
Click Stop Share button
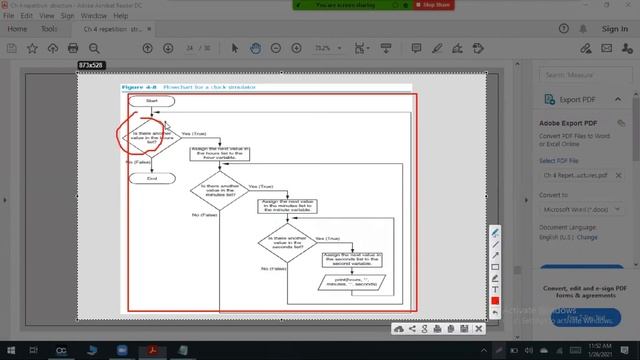[x=433, y=5]
